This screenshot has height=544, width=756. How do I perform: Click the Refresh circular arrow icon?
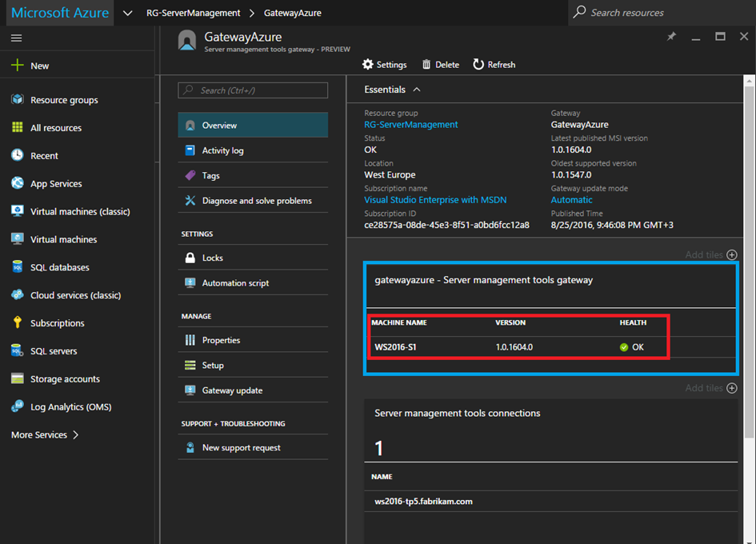point(478,64)
